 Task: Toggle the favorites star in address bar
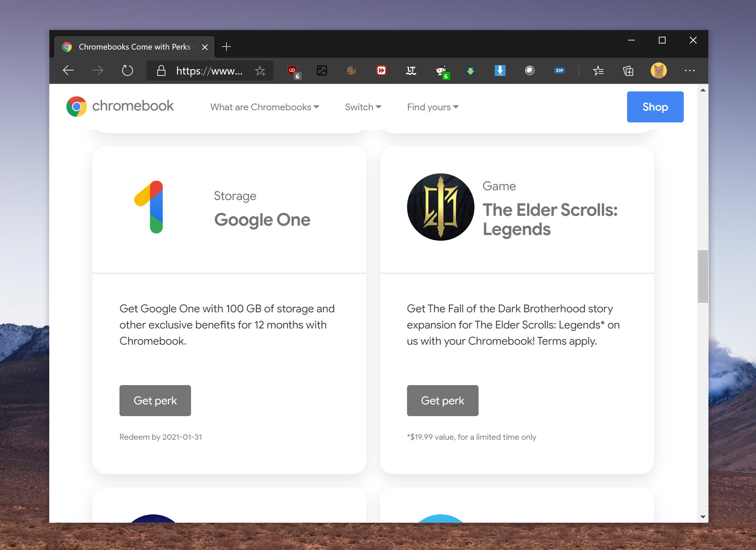tap(260, 70)
